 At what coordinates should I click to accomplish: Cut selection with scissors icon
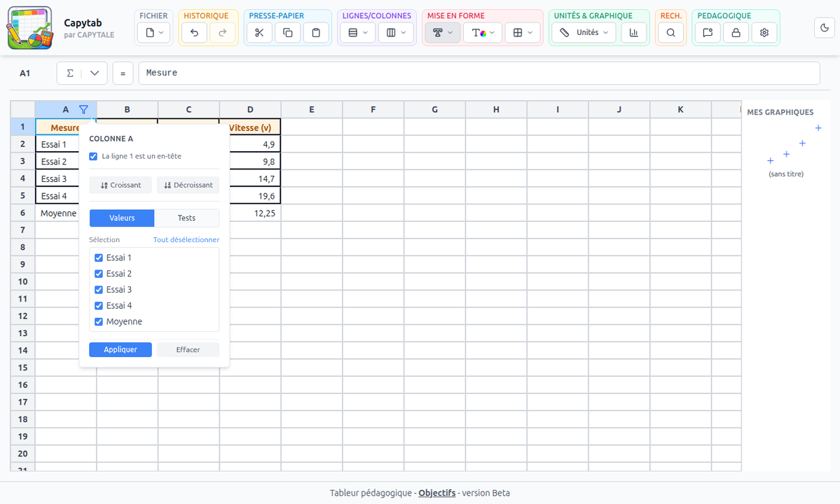(259, 33)
